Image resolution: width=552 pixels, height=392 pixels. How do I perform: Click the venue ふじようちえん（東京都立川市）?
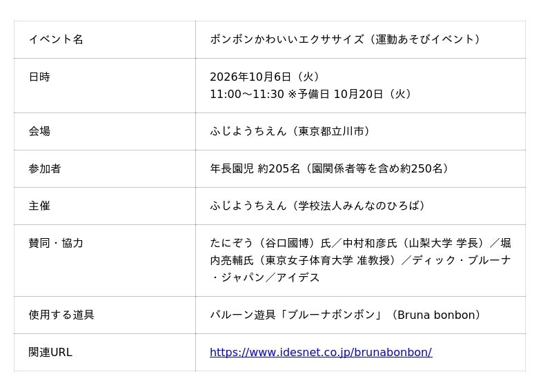click(291, 131)
